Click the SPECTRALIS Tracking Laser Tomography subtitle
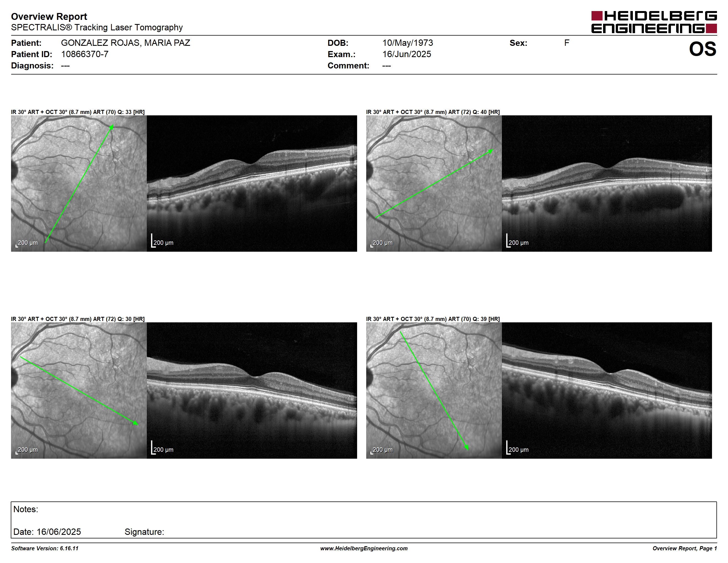Viewport: 728px width, 563px height. [x=97, y=27]
